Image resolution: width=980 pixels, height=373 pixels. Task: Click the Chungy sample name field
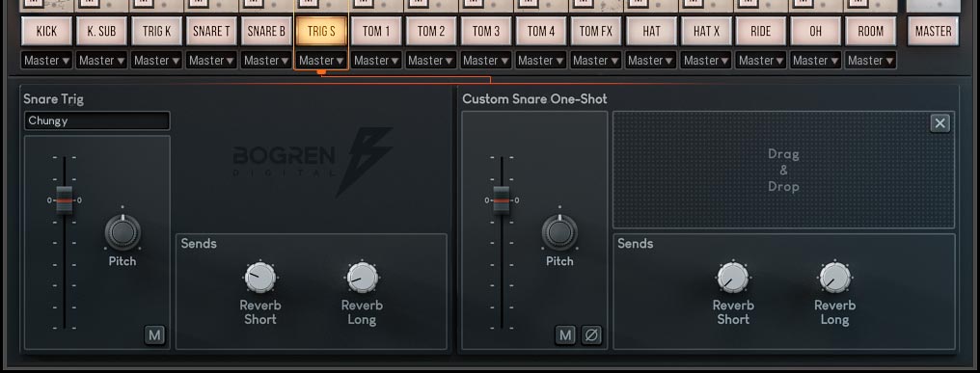(x=96, y=120)
